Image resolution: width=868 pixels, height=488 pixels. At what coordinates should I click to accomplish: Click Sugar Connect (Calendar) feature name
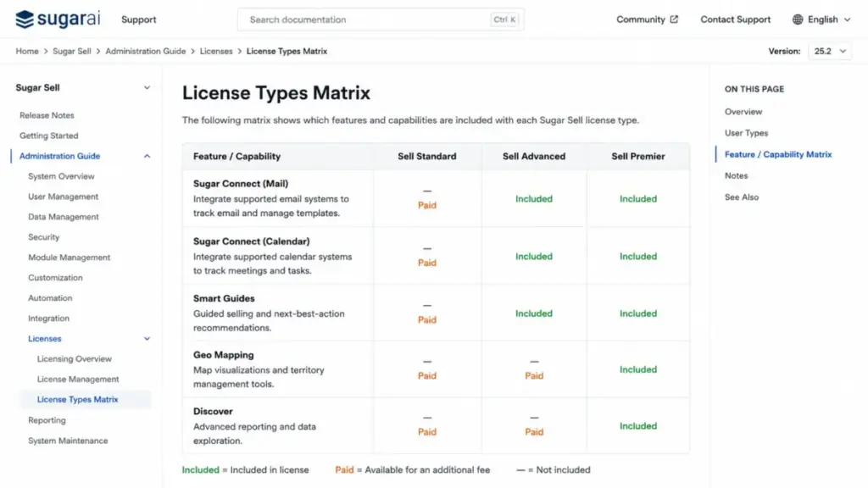point(251,241)
